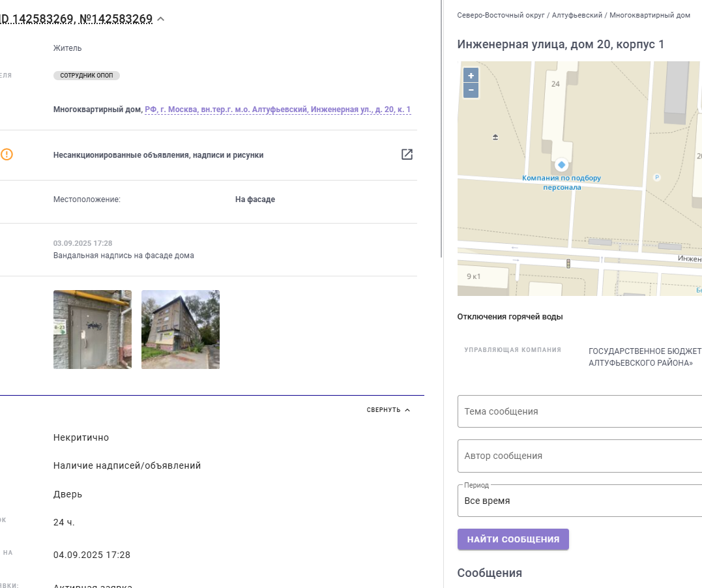The height and width of the screenshot is (588, 702).
Task: Click the НАЙТИ СООБЩЕНИЯ button
Action: (x=513, y=539)
